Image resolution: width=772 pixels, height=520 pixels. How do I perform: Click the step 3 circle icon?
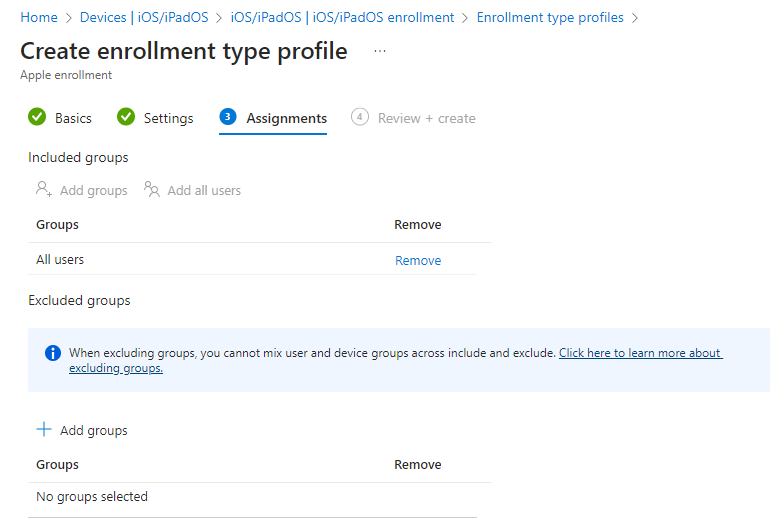pos(228,117)
